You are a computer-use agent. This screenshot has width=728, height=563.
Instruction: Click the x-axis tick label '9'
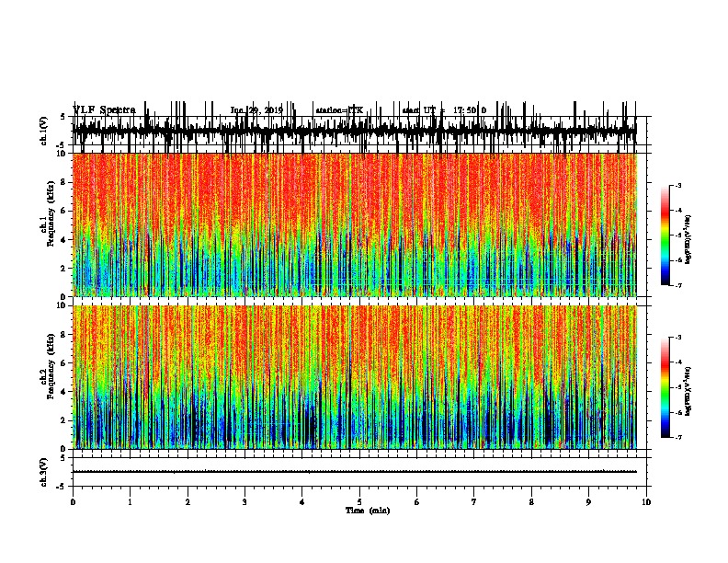pos(588,502)
